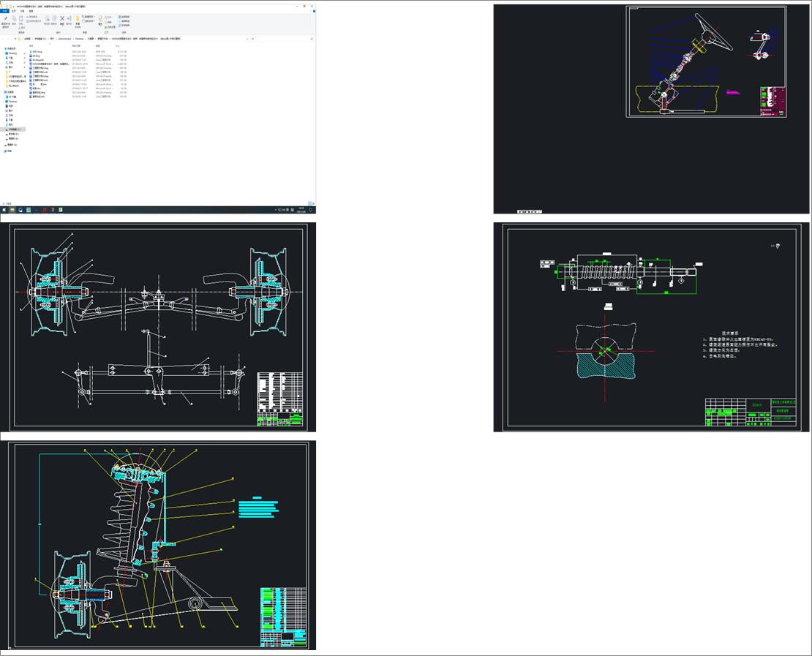This screenshot has width=812, height=656.
Task: Switch to large icons view in status bar
Action: point(313,203)
